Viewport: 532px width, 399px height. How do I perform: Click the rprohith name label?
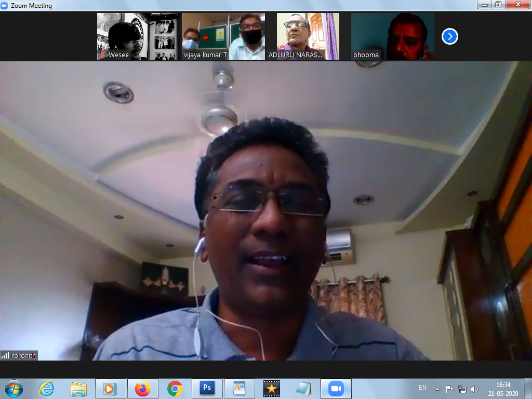pyautogui.click(x=23, y=356)
